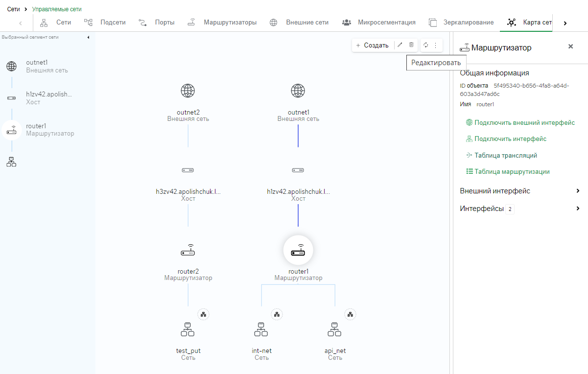
Task: Click subnet badge above int-net network
Action: (277, 315)
